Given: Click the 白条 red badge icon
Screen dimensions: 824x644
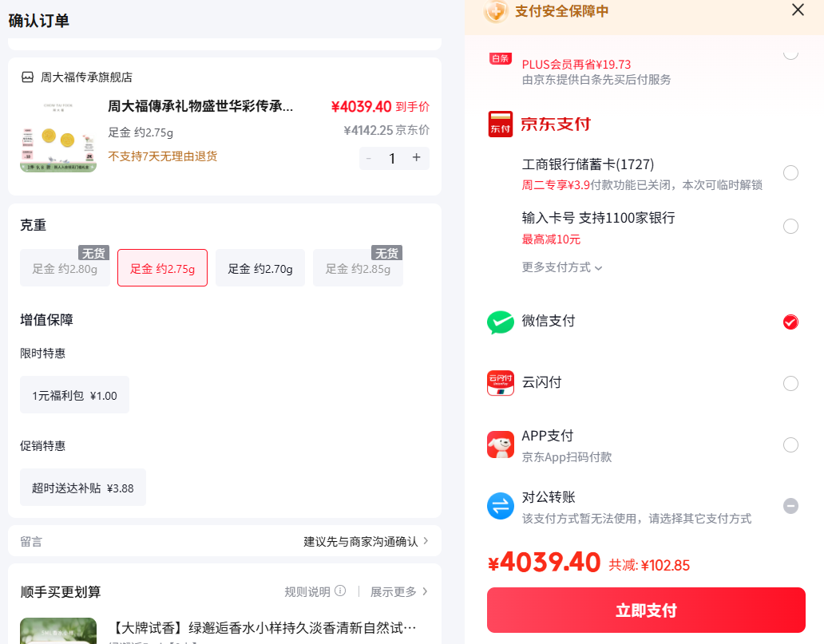Looking at the screenshot, I should click(x=501, y=58).
